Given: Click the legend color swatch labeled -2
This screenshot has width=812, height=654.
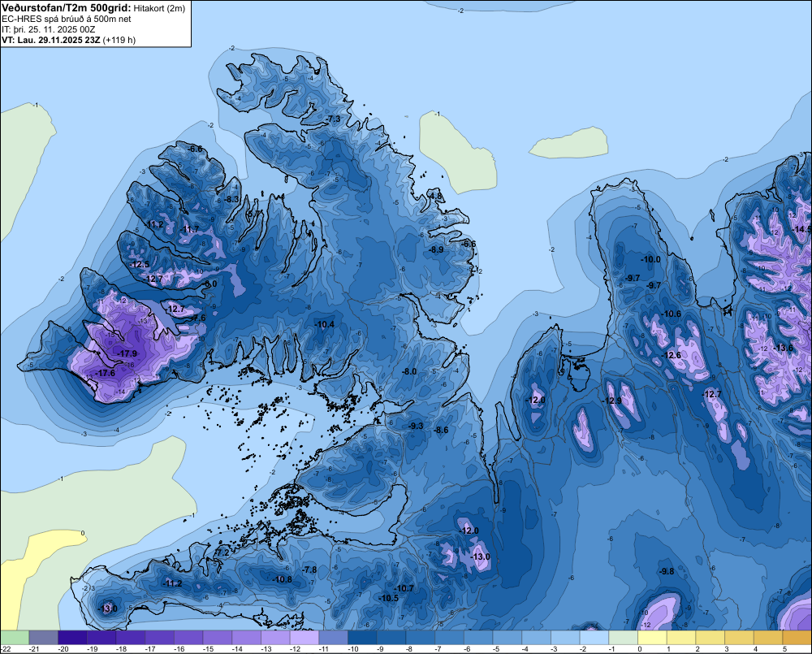Looking at the screenshot, I should (x=594, y=638).
